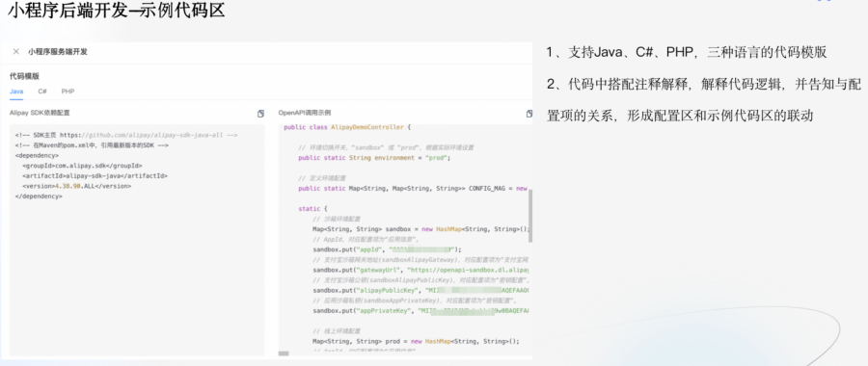
Task: Copy the OpenAPI调用示例 code
Action: point(529,114)
